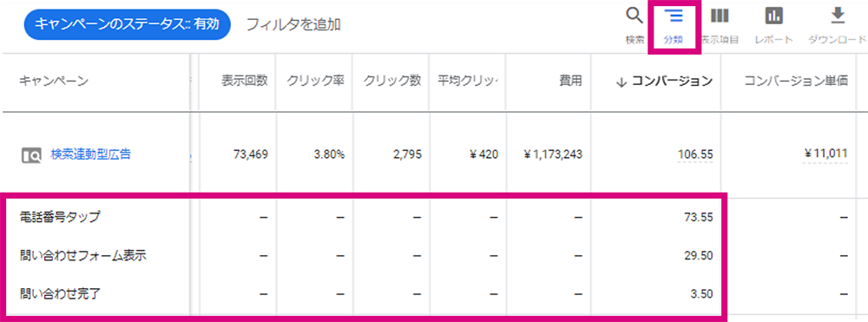Sort by 費用 column header

click(x=570, y=81)
